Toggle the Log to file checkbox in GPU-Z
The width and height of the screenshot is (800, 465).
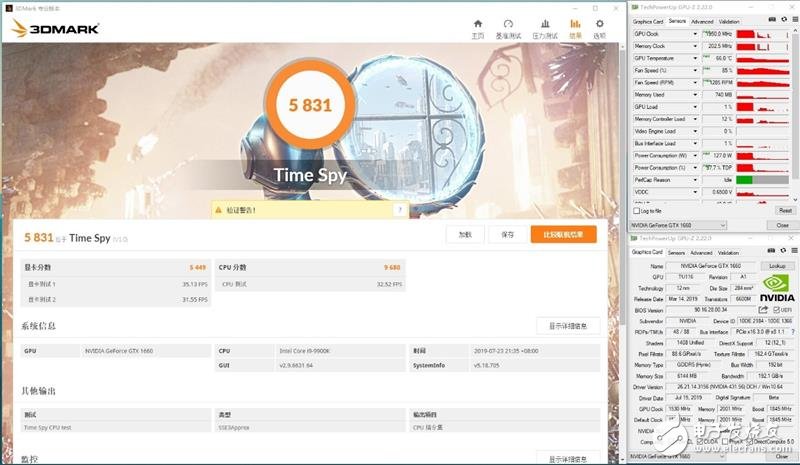pos(636,210)
